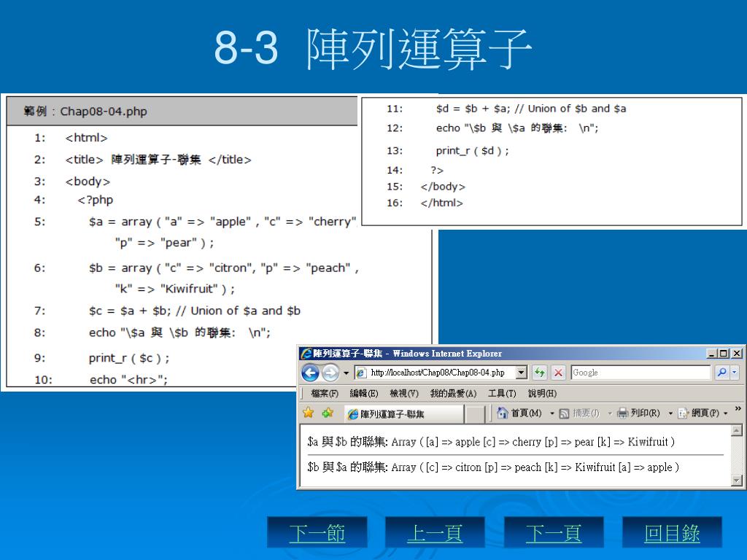Click the red Stop icon

point(558,373)
